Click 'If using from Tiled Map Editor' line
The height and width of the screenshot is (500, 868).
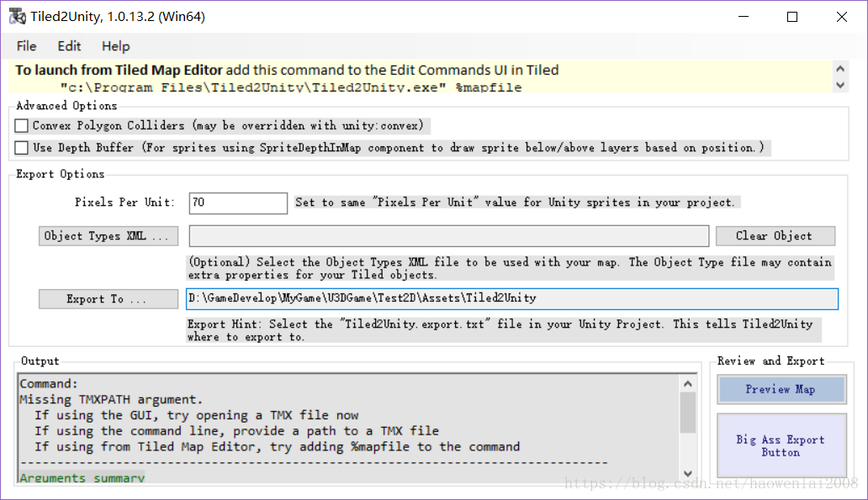[277, 446]
